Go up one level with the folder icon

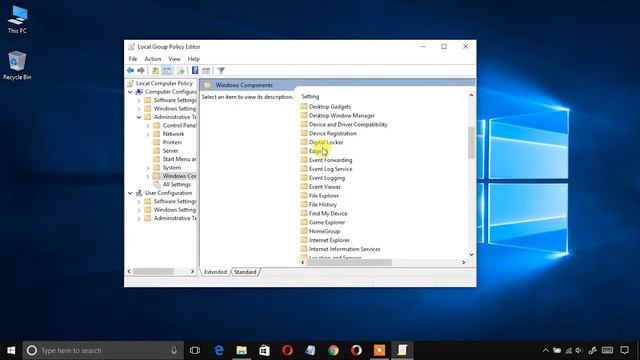(155, 71)
